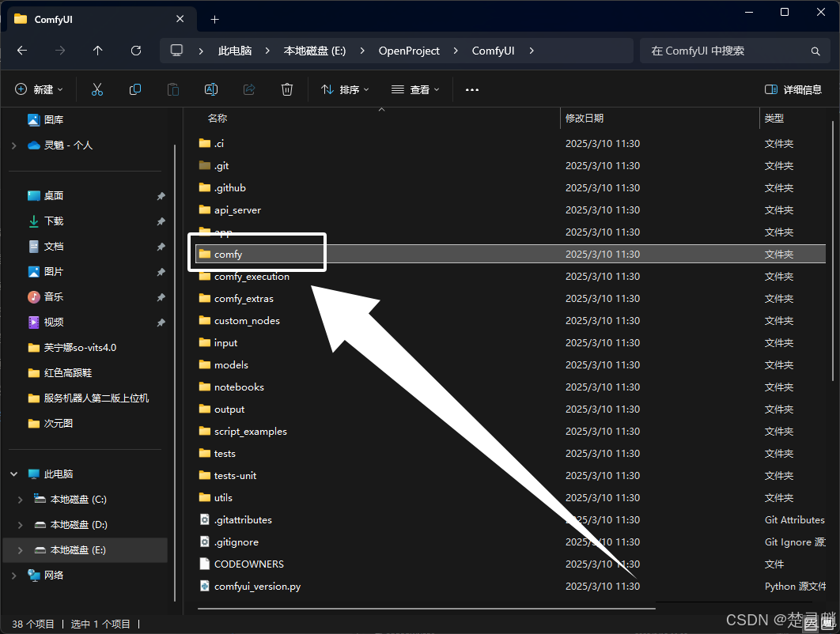Select the models folder
Screen dimensions: 840x634
point(223,364)
